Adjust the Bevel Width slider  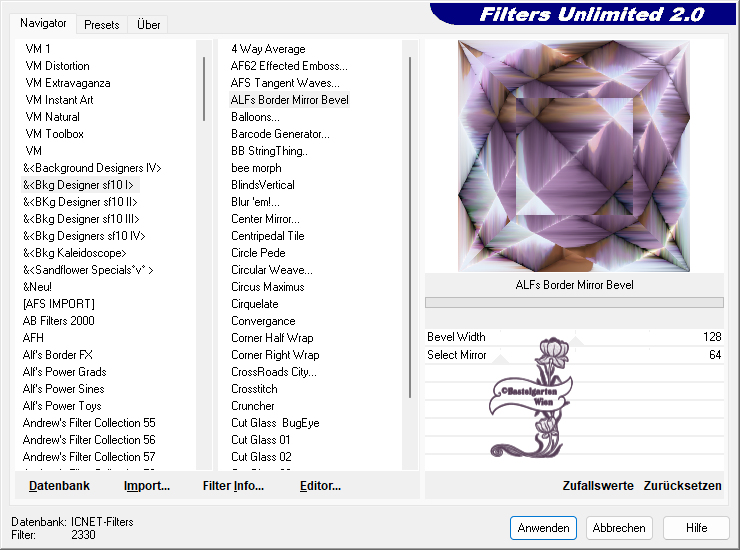(x=574, y=337)
